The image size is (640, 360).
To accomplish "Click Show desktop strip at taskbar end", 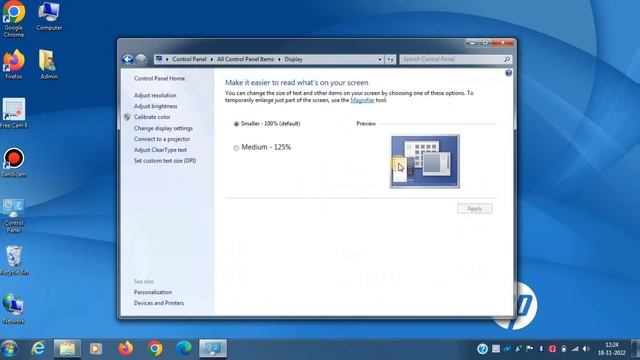I will point(636,349).
